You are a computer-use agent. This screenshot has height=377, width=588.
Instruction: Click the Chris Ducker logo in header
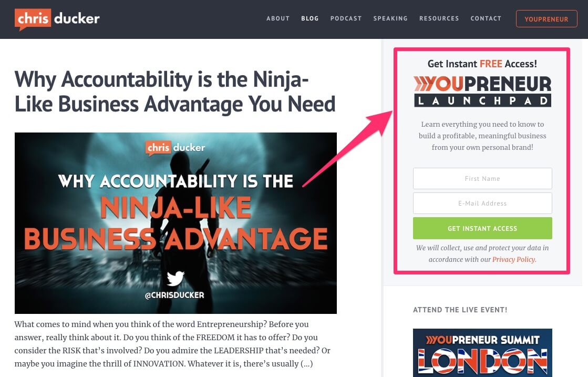click(x=57, y=19)
